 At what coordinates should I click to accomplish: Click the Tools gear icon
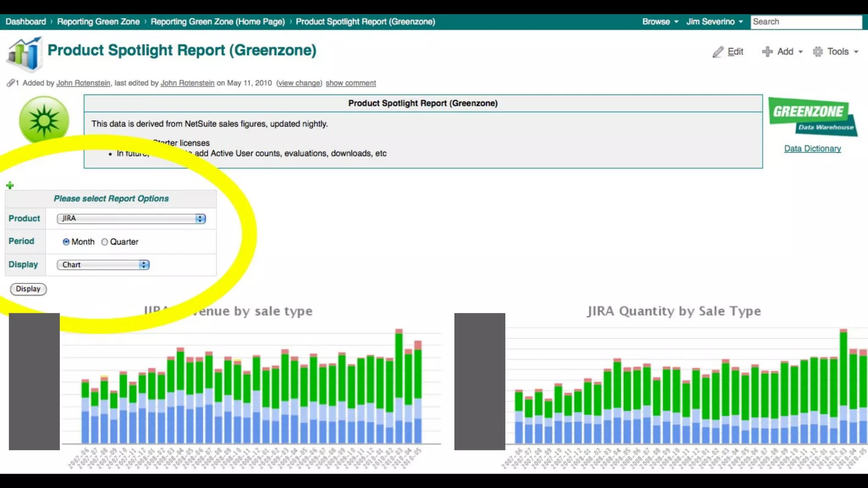[x=818, y=52]
